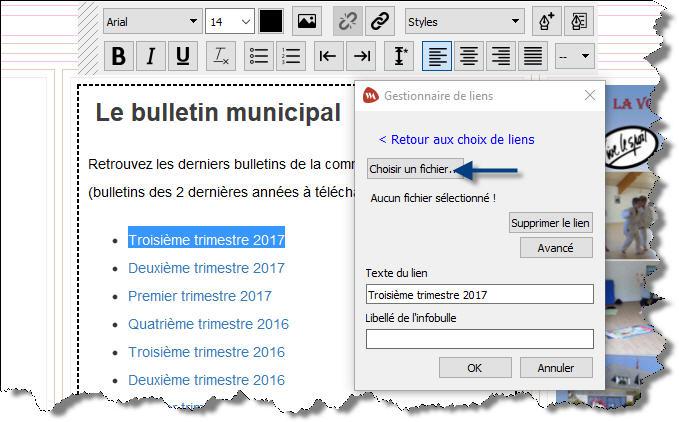Insert a numbered list

pos(291,57)
